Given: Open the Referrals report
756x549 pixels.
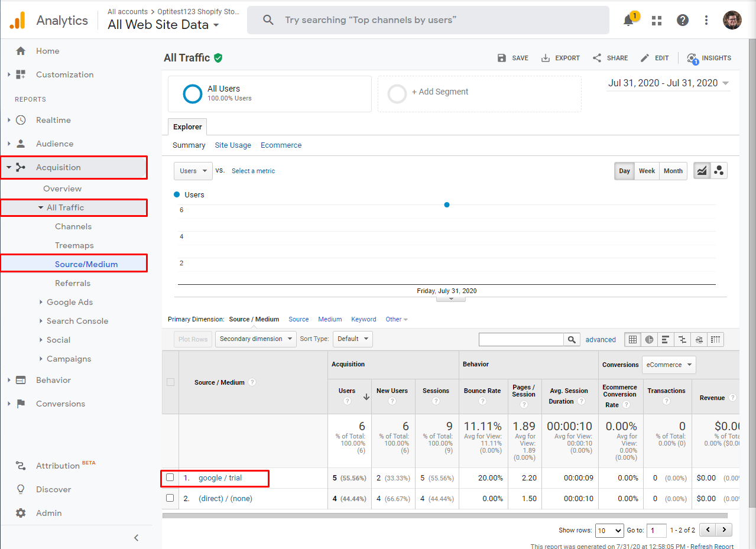Looking at the screenshot, I should pos(73,283).
